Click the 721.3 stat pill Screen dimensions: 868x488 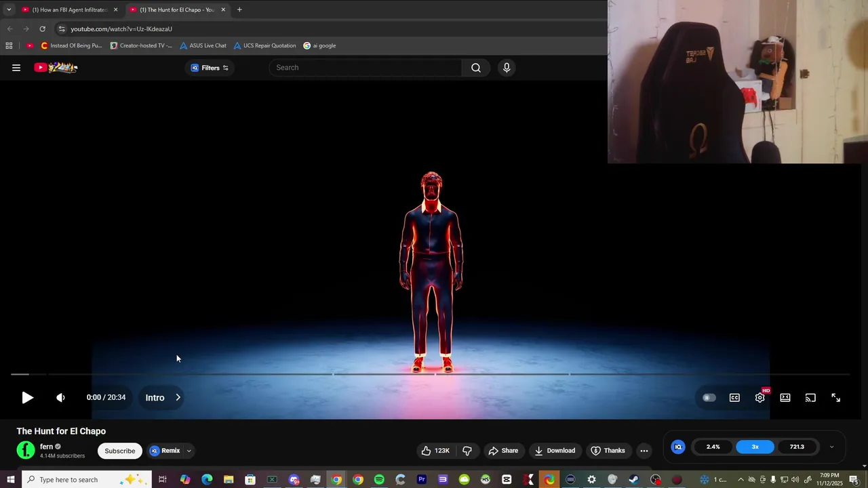pos(797,447)
